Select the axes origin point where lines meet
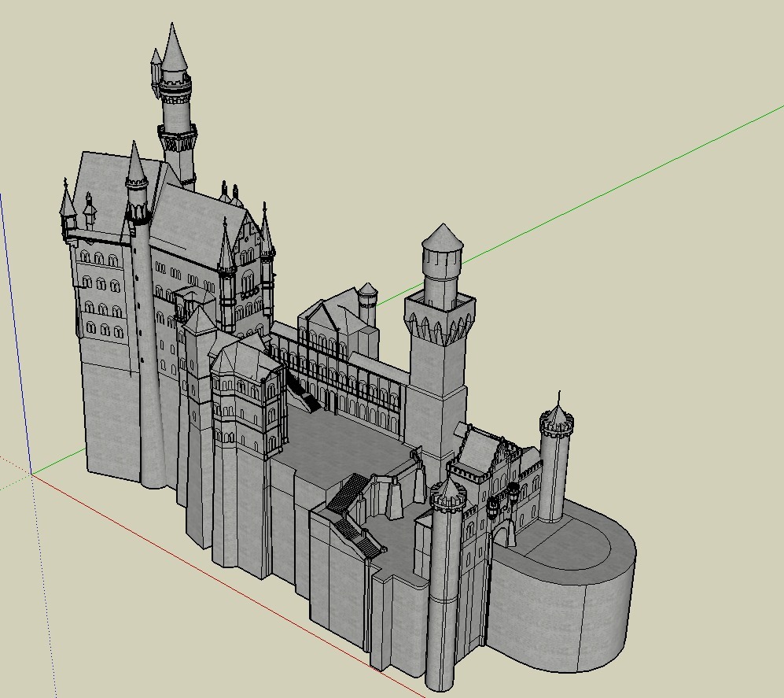784x698 pixels. coord(31,472)
